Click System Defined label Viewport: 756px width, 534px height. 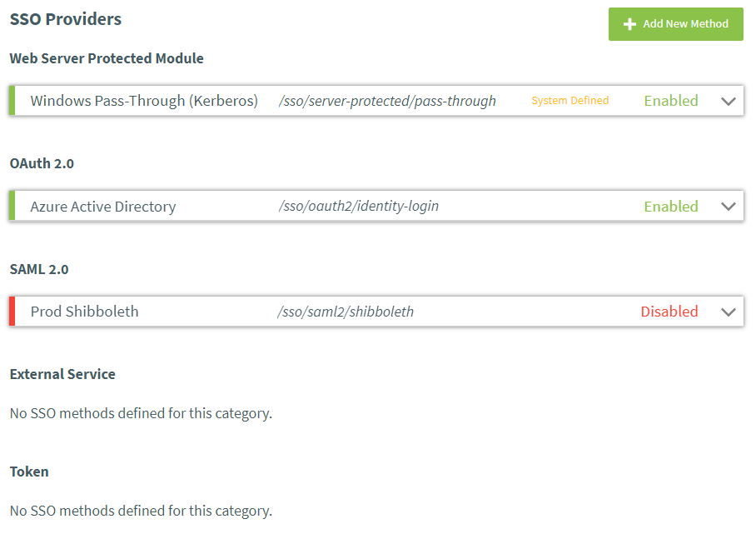569,101
